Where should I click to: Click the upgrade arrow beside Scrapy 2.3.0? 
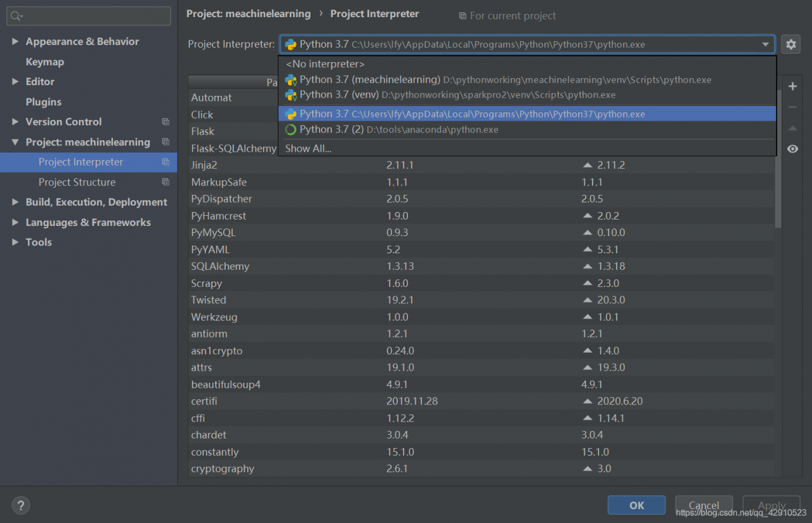pyautogui.click(x=587, y=283)
